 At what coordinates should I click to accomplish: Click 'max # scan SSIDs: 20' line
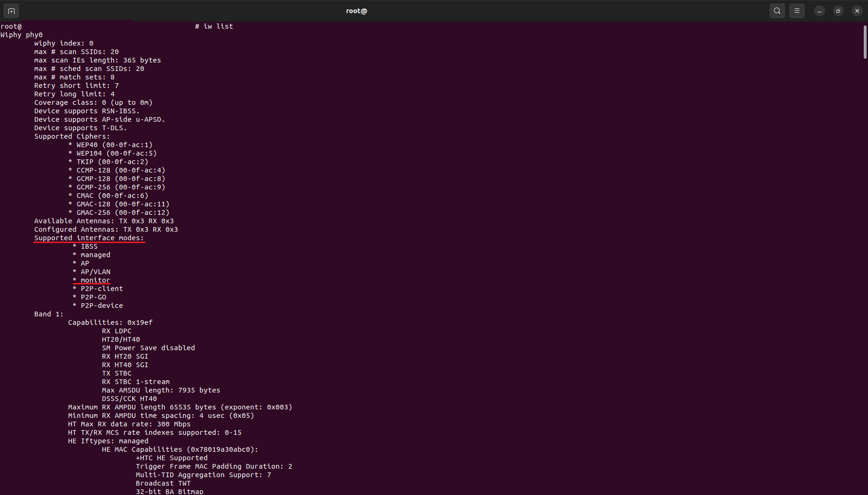tap(77, 52)
